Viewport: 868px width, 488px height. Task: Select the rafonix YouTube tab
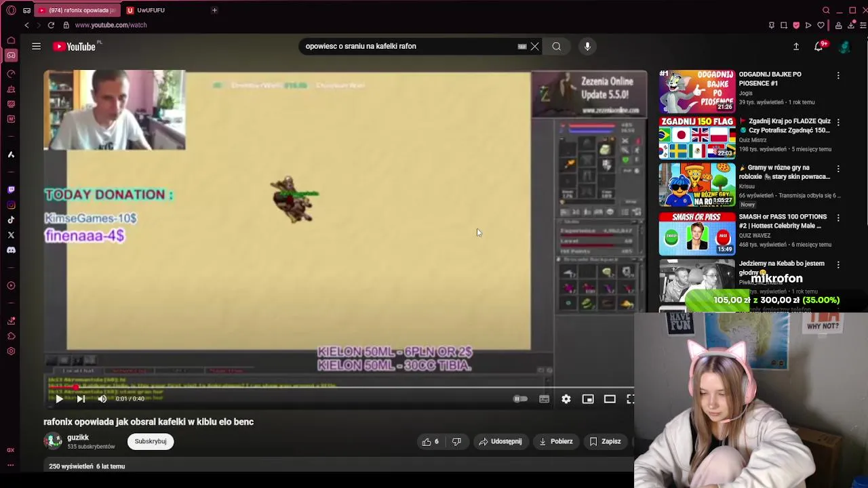[x=77, y=10]
